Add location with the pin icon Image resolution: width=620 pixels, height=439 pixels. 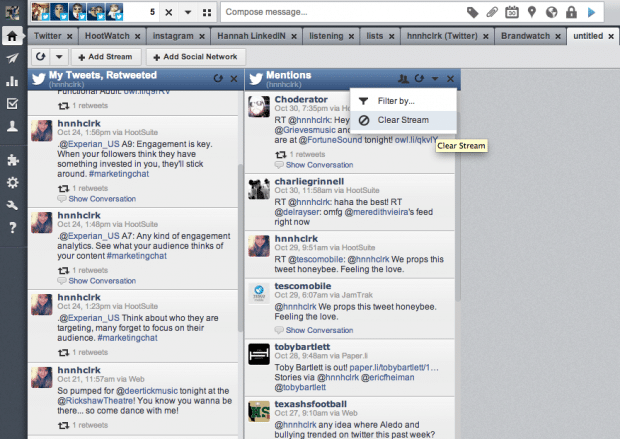point(532,12)
